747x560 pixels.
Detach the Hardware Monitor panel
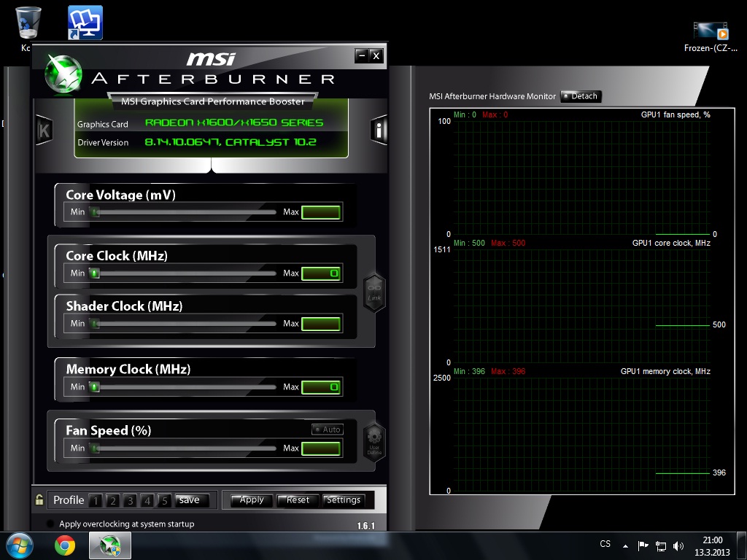(x=581, y=96)
